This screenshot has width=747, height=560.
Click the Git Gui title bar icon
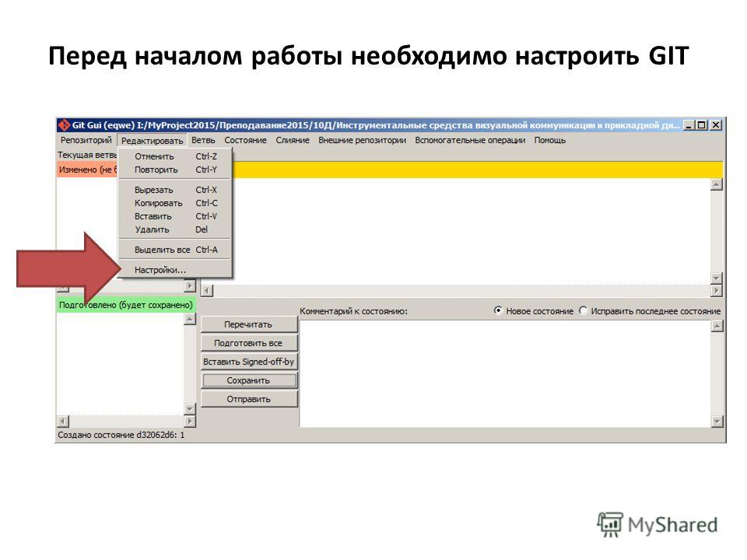coord(64,125)
